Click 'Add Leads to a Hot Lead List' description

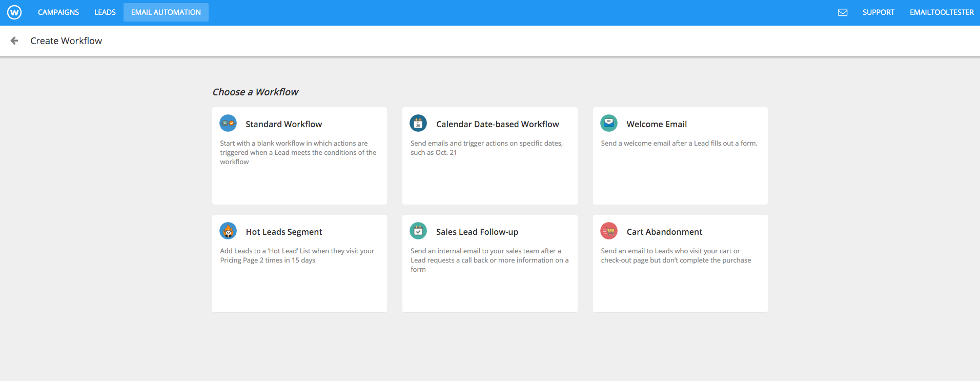pos(297,255)
